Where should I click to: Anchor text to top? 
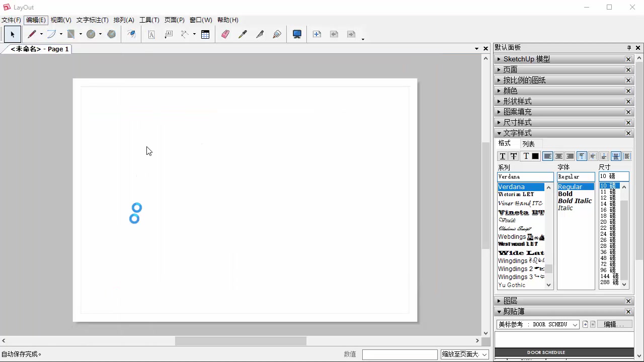[582, 156]
